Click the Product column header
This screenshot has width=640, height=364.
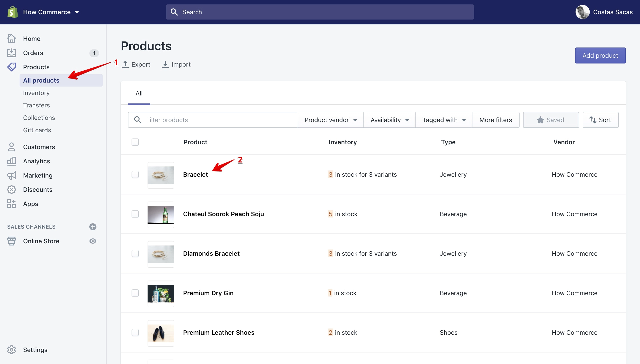coord(195,142)
